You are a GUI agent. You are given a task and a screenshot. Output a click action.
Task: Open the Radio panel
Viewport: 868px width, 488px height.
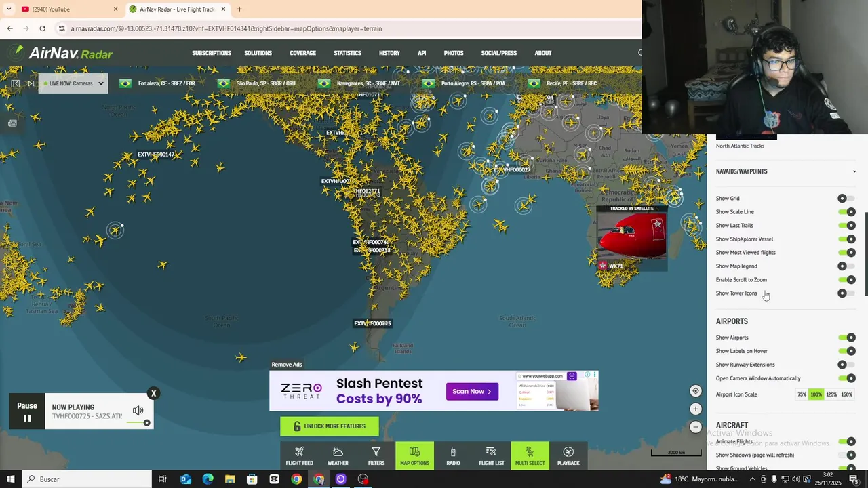tap(453, 456)
